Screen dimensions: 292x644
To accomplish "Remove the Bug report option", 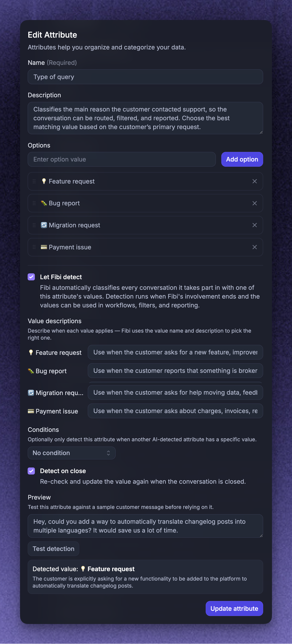I will 255,203.
